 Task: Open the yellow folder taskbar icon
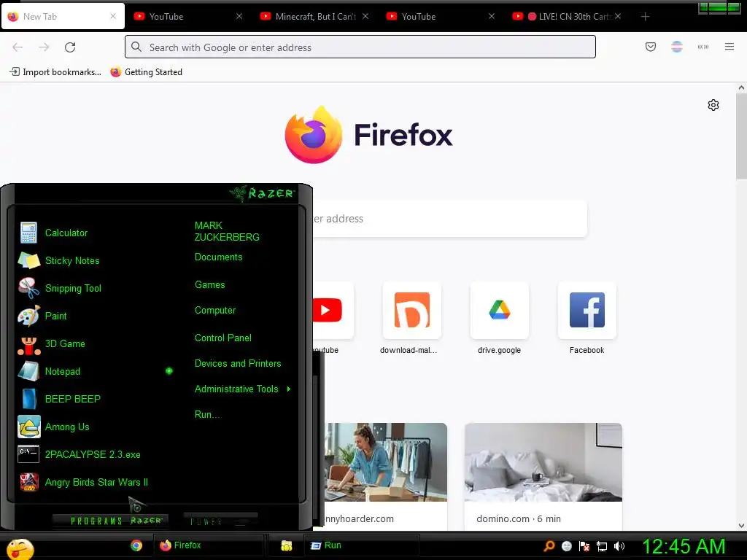(x=286, y=545)
